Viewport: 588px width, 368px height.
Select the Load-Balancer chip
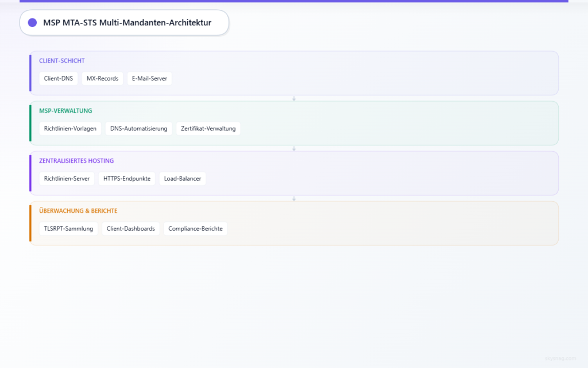point(182,178)
